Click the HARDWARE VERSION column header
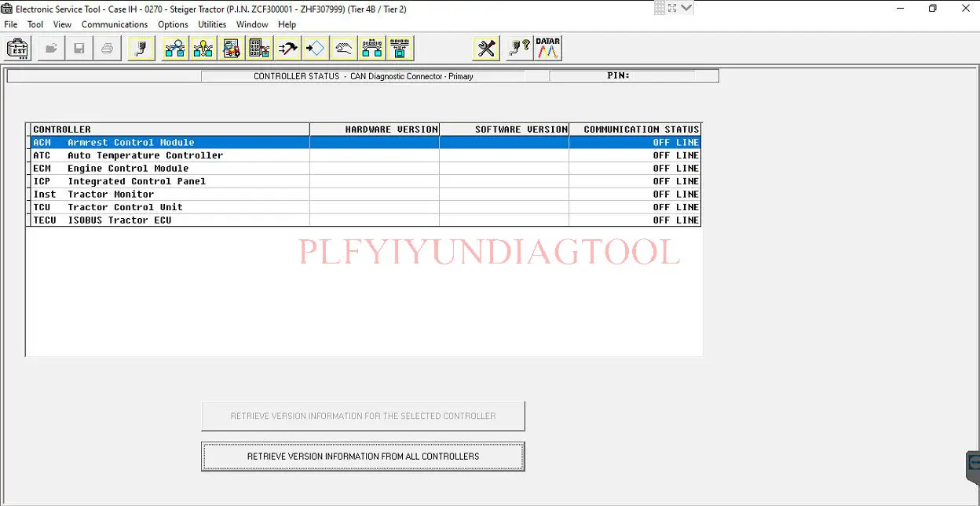980x506 pixels. [x=375, y=129]
